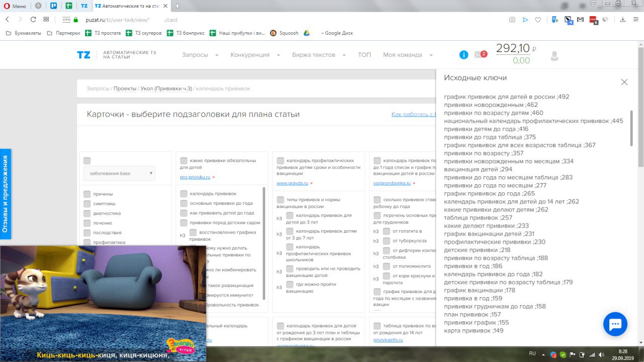Open the www.pravda.ru link
Viewport: 644px width, 362px height.
point(292,183)
